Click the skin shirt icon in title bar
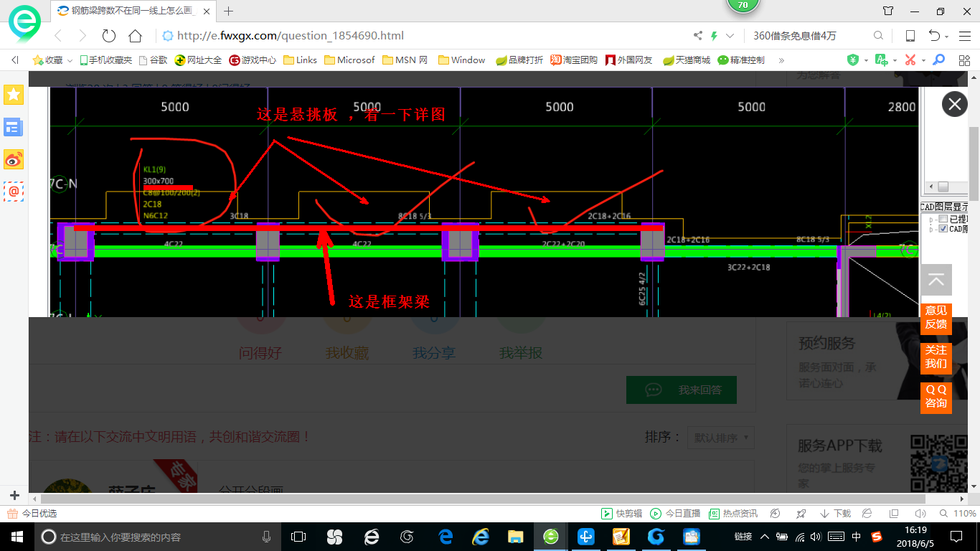This screenshot has width=980, height=551. point(888,11)
